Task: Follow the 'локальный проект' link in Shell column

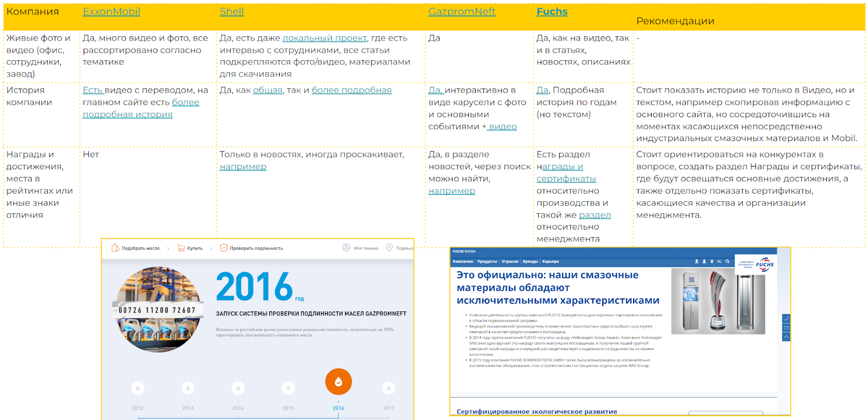Action: 324,38
